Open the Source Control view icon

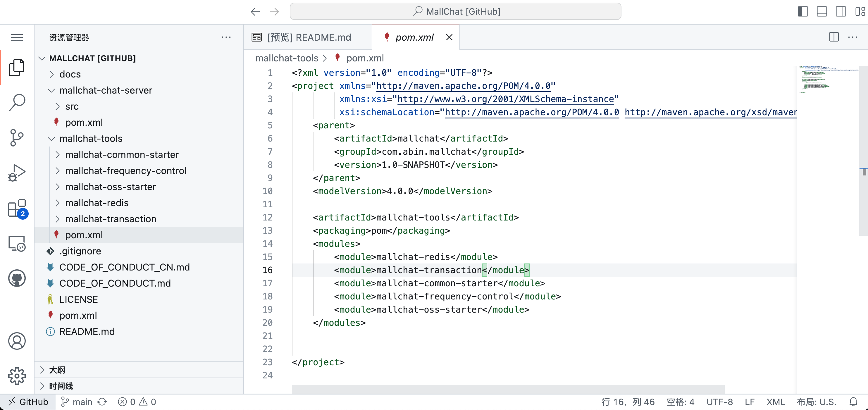17,137
